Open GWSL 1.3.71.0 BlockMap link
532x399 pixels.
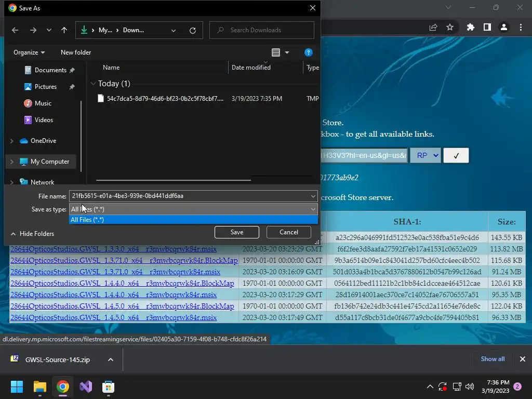click(x=124, y=261)
